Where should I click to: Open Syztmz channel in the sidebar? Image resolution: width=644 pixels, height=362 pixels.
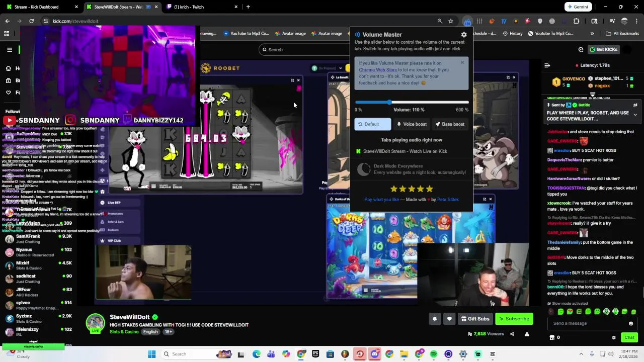38,319
